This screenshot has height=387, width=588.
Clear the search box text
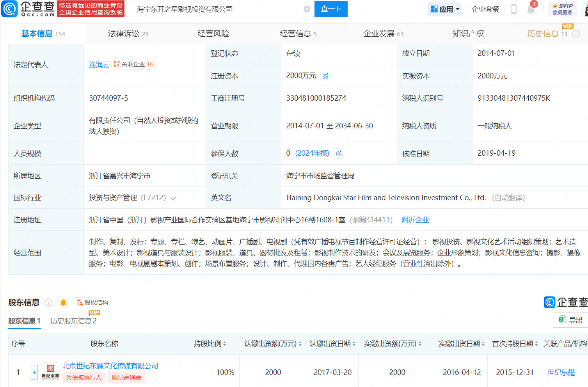click(x=307, y=9)
